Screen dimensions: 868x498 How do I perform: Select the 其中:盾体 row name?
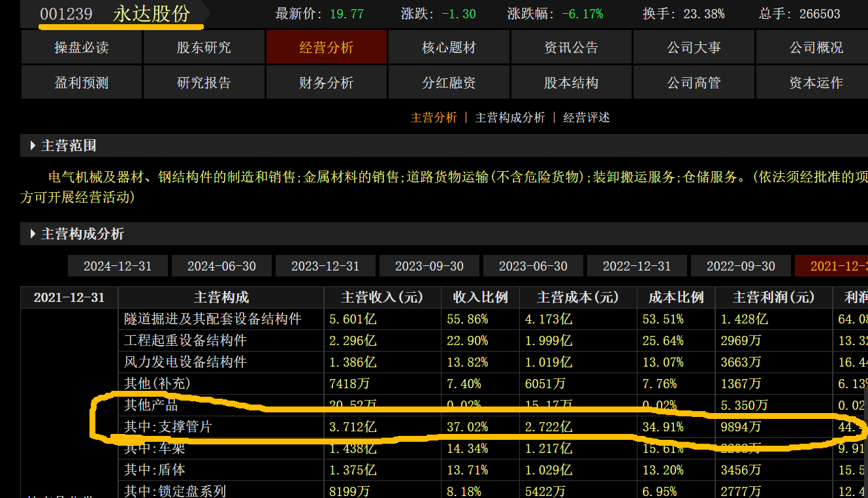155,470
